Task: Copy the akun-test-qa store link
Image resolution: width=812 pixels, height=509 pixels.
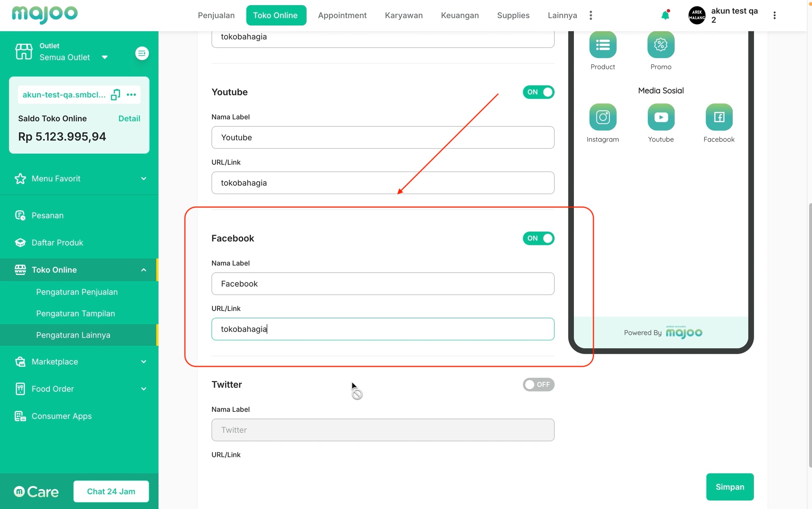Action: (x=115, y=95)
